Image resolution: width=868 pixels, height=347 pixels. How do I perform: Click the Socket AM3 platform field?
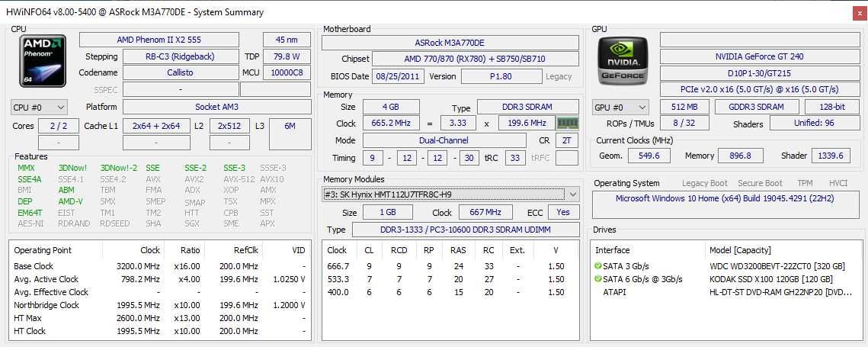[x=216, y=107]
